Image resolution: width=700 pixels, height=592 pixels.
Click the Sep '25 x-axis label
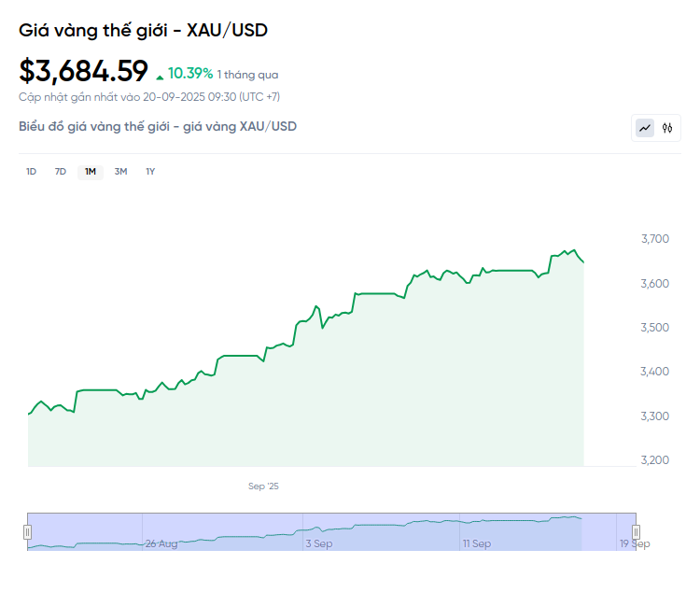coord(263,486)
